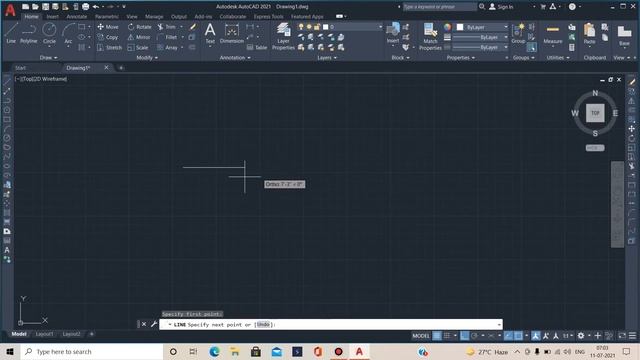The image size is (640, 360).
Task: Open the AutoCAD application menu (red A)
Action: pyautogui.click(x=10, y=10)
